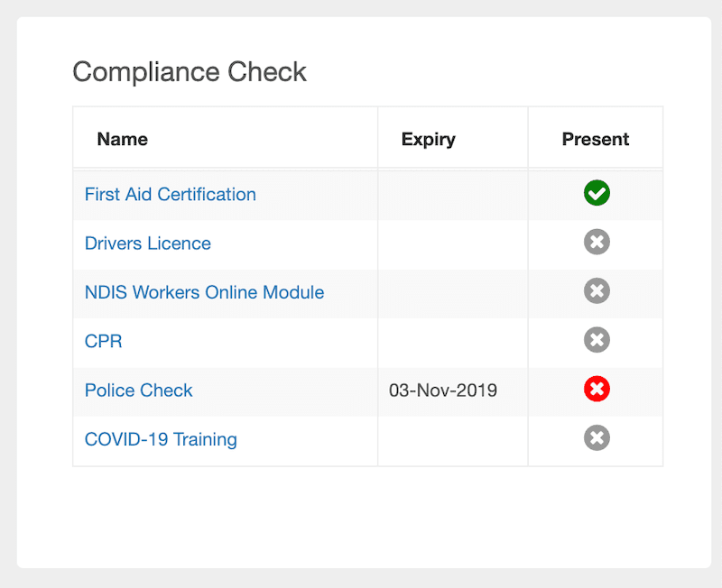The image size is (722, 588).
Task: Open NDIS Workers Online Module link
Action: [205, 292]
